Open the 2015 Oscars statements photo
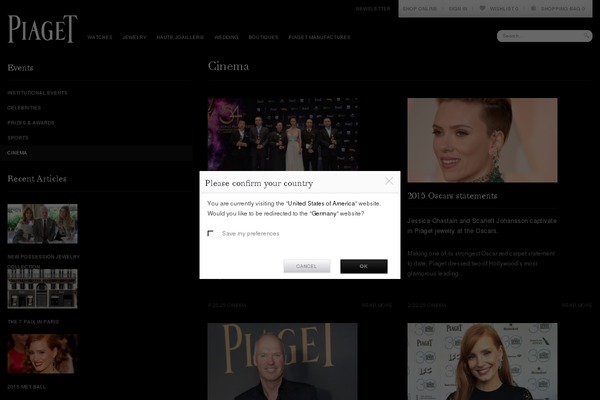This screenshot has width=600, height=400. [x=482, y=140]
